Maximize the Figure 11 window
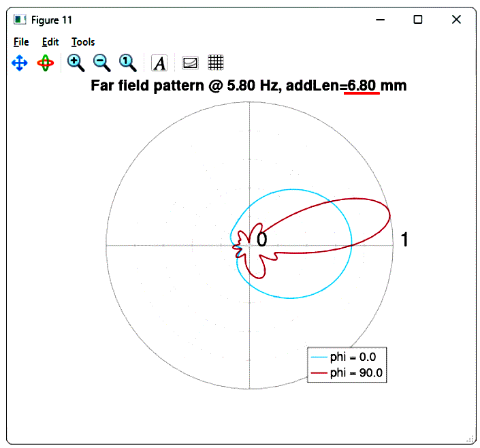The image size is (480, 448). [x=418, y=20]
